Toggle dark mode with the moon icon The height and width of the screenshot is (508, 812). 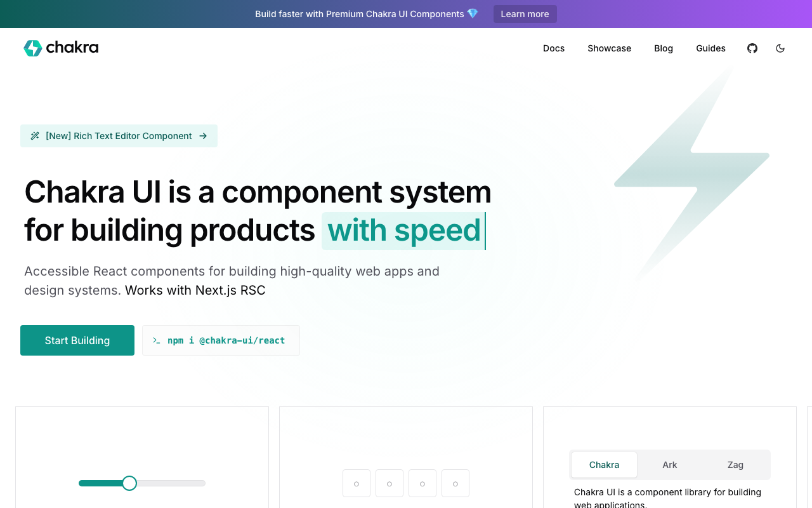pos(780,48)
